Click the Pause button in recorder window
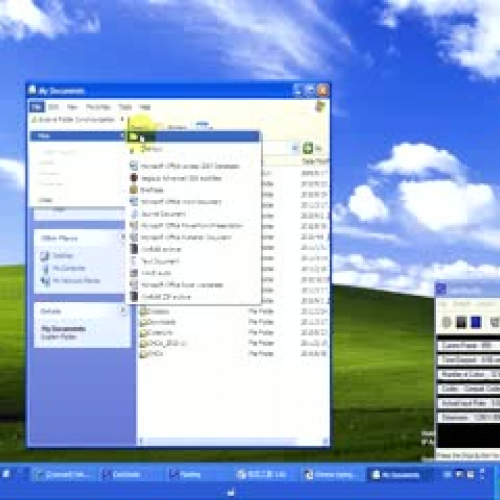 pyautogui.click(x=461, y=322)
